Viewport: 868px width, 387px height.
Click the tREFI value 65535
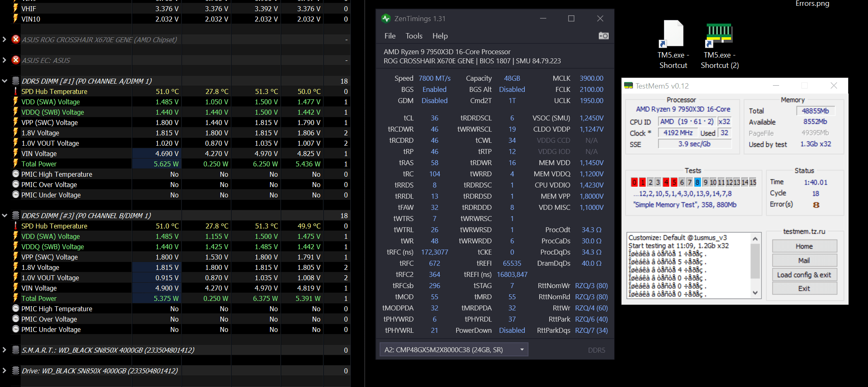512,263
